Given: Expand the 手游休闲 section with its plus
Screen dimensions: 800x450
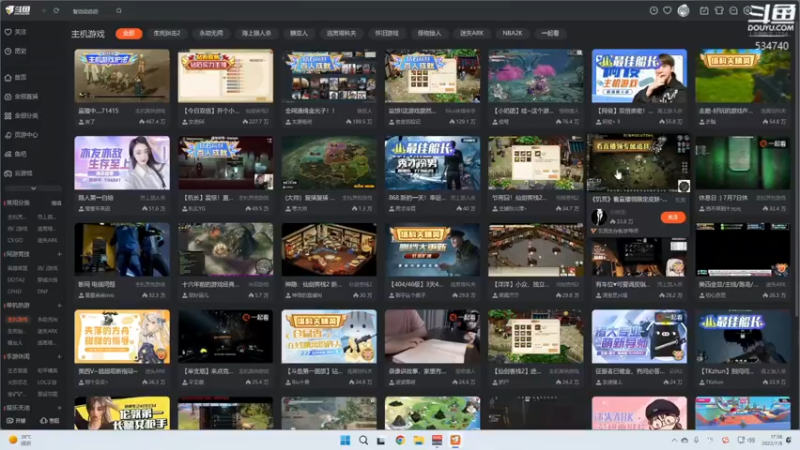Looking at the screenshot, I should (x=59, y=357).
